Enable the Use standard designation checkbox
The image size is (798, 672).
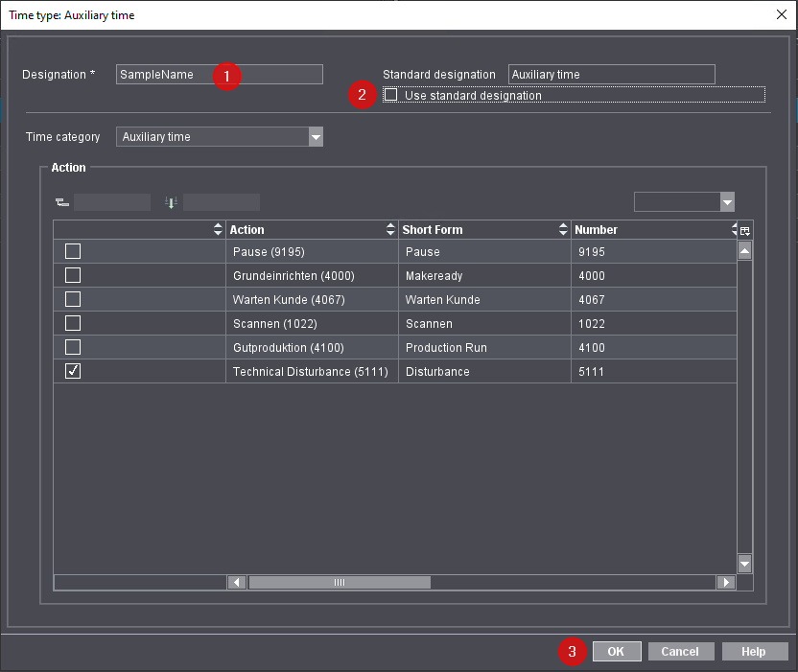pyautogui.click(x=390, y=94)
